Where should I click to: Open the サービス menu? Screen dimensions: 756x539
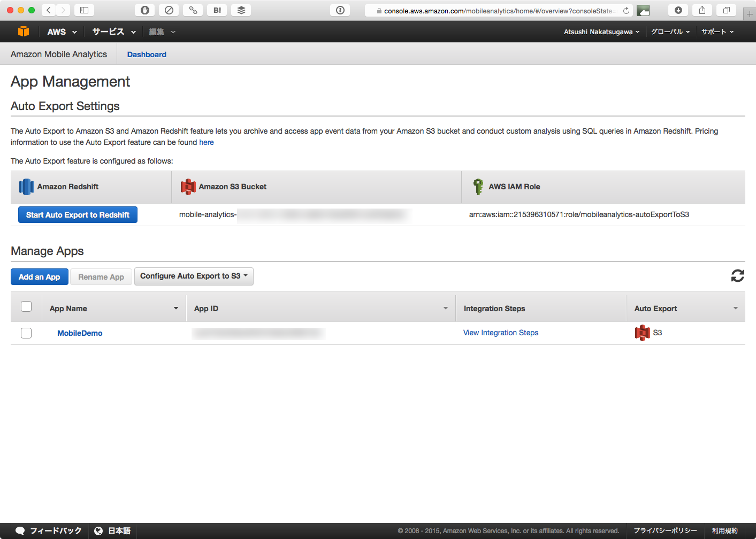(x=113, y=32)
